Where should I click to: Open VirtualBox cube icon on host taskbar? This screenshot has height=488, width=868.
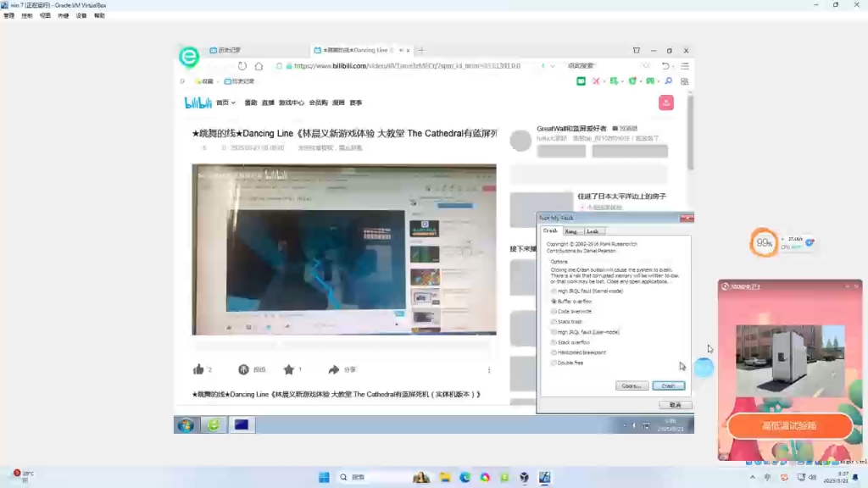(x=524, y=477)
